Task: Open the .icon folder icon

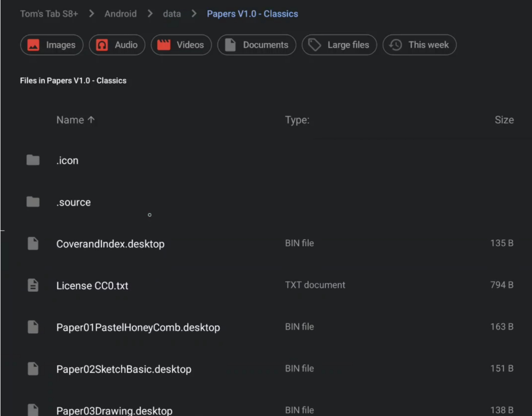Action: (x=33, y=160)
